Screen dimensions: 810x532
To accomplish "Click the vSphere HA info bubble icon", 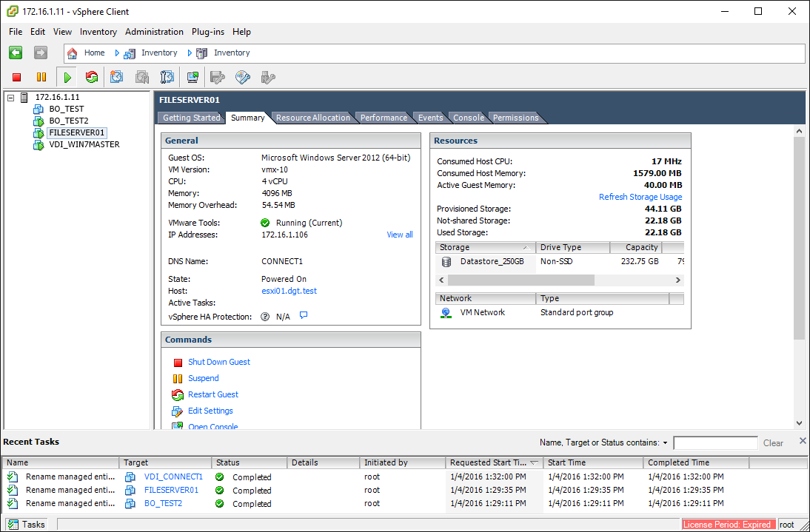I will pos(304,315).
